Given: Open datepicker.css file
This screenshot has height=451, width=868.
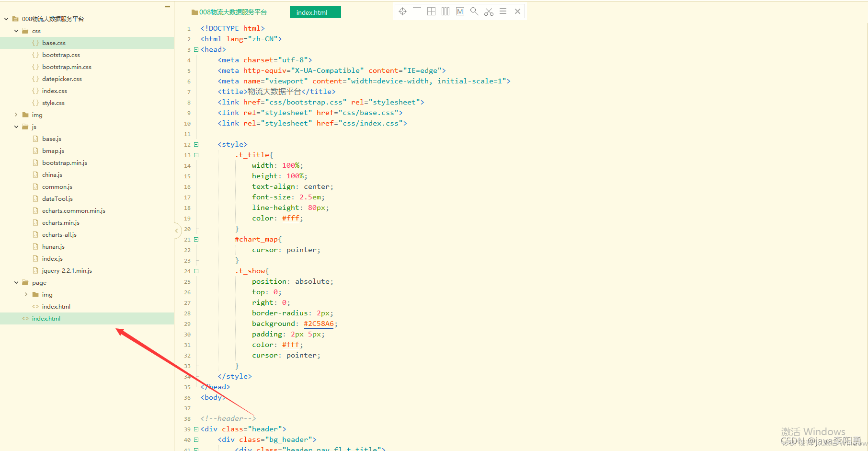Looking at the screenshot, I should click(62, 79).
